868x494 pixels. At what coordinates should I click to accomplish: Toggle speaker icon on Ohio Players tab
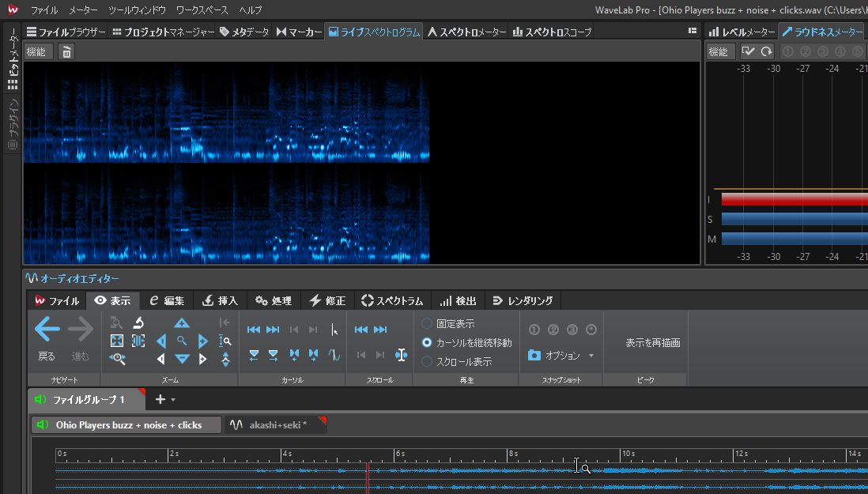[43, 425]
